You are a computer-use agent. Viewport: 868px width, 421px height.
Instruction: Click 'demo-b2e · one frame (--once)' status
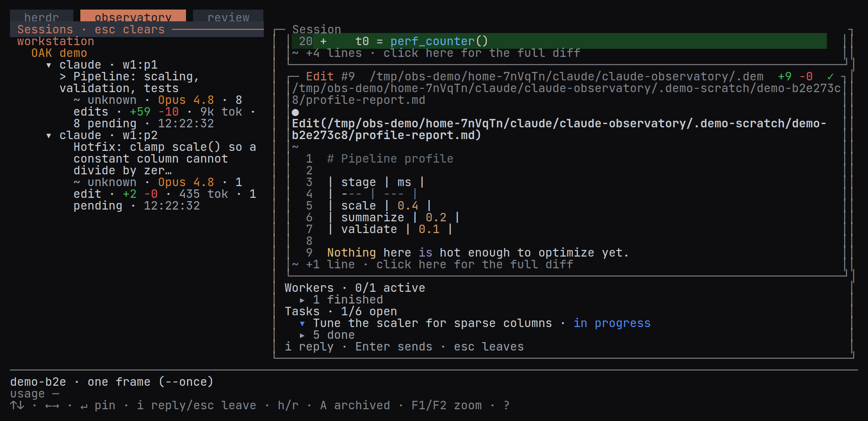coord(112,382)
